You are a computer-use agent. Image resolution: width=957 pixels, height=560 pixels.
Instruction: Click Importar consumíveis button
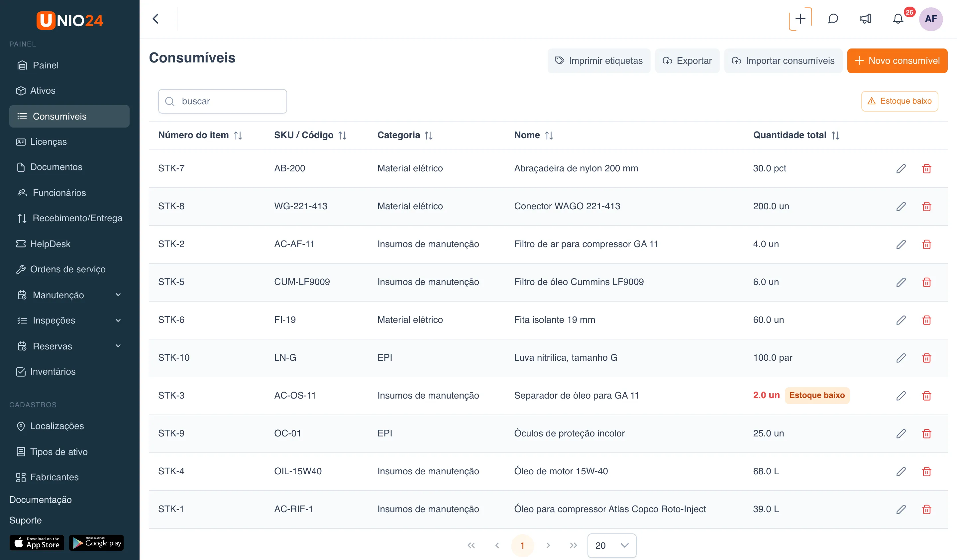[x=783, y=60]
